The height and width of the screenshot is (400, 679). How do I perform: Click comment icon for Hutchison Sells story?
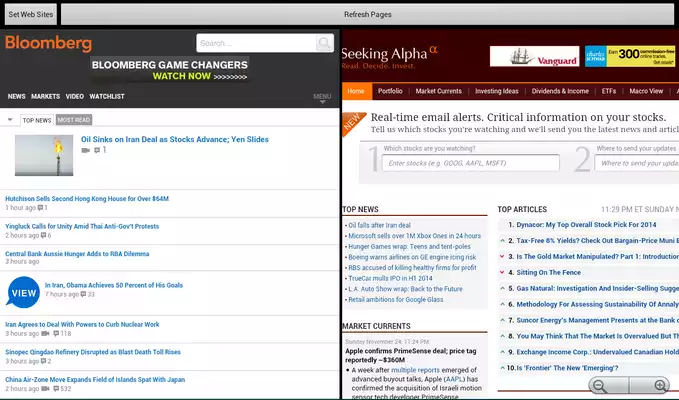point(40,208)
